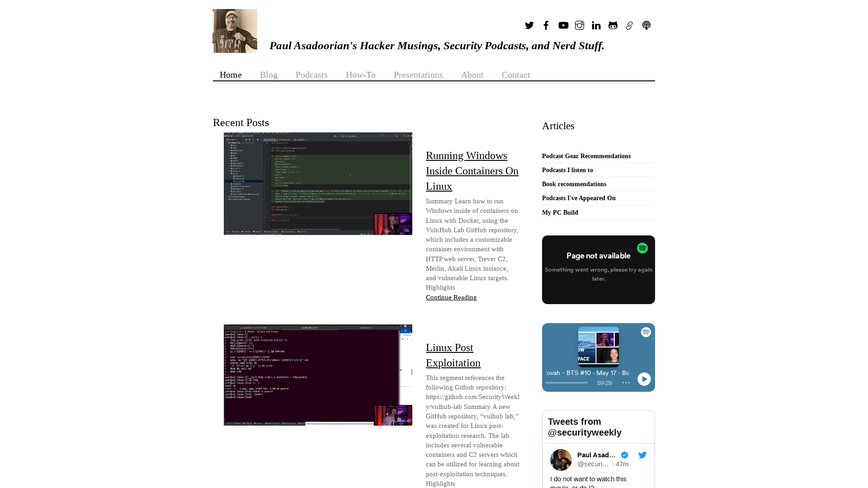Open the Facebook profile icon
This screenshot has height=488, width=868.
(x=546, y=25)
